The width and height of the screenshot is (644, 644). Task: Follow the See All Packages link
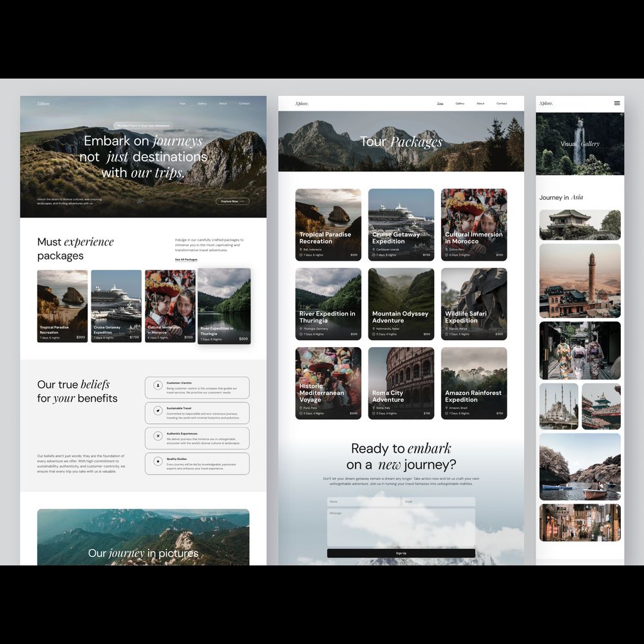[186, 260]
